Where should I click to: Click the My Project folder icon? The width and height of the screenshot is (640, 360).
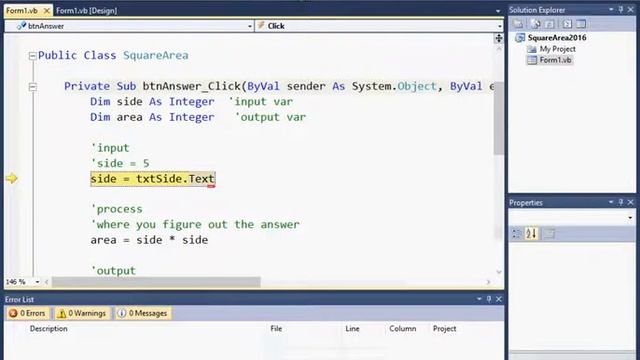point(531,49)
